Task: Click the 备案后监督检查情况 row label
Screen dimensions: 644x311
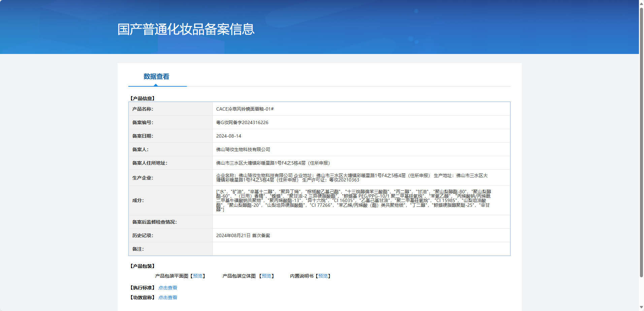Action: click(154, 222)
